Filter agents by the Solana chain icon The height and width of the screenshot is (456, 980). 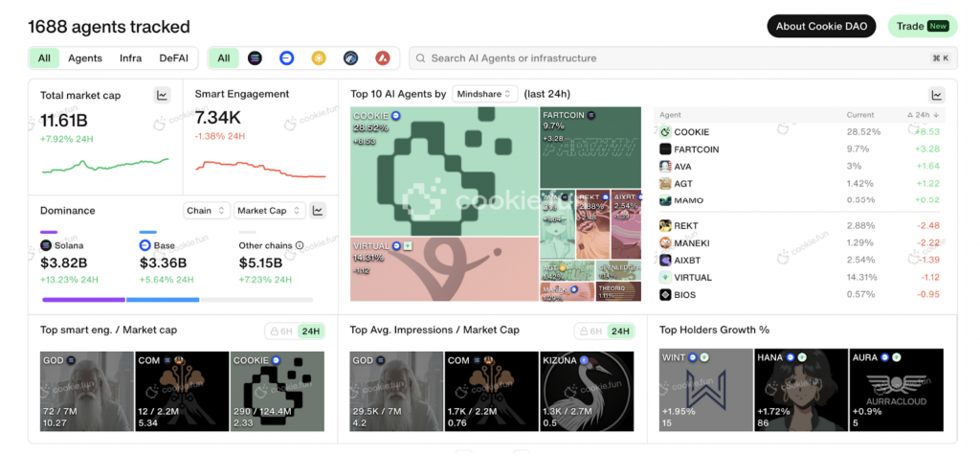[255, 58]
